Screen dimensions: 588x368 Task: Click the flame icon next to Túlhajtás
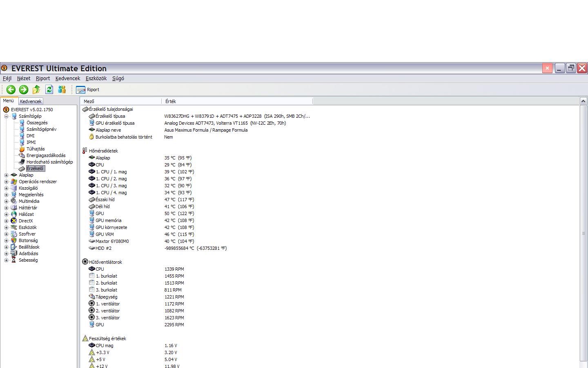pos(22,149)
